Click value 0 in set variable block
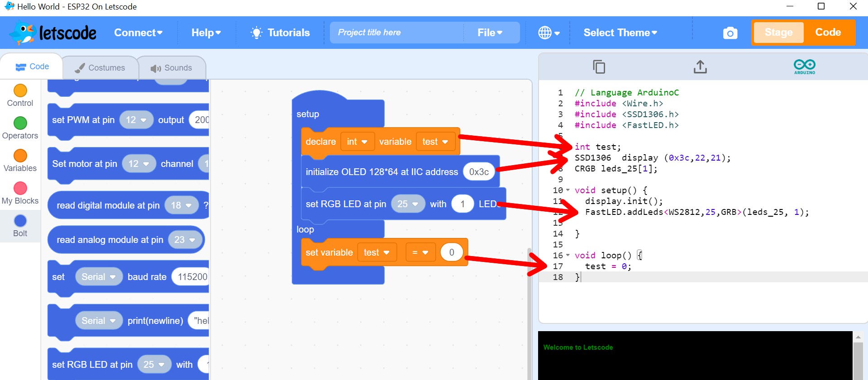Image resolution: width=868 pixels, height=380 pixels. point(452,252)
